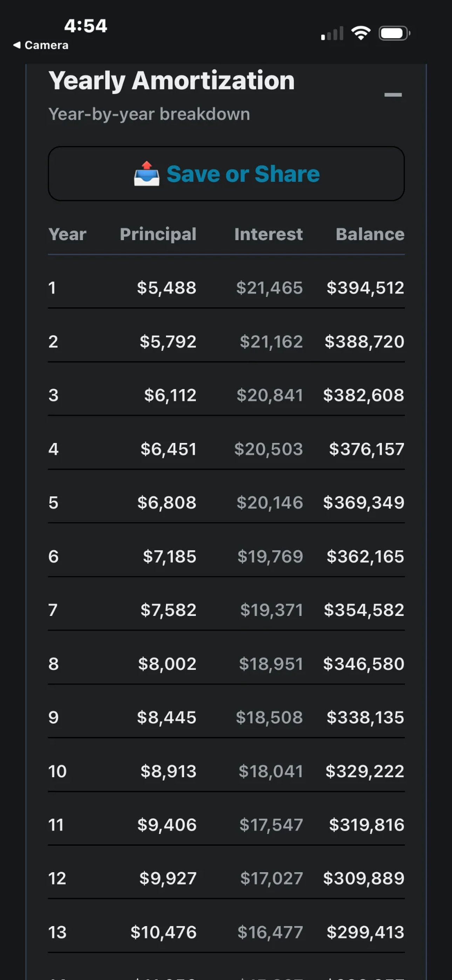Tap the back arrow beside Camera
The image size is (452, 980).
[x=17, y=45]
